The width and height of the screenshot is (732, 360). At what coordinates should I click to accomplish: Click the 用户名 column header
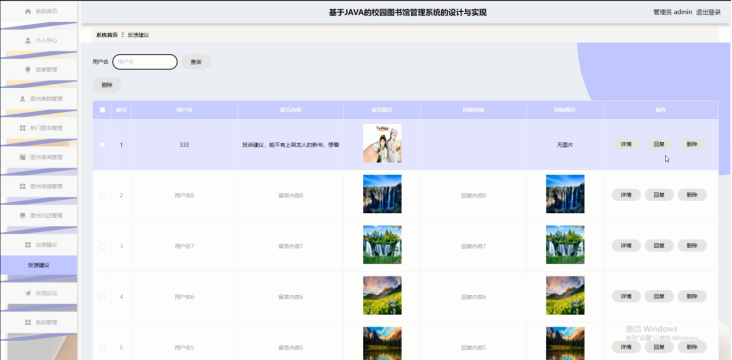[184, 110]
